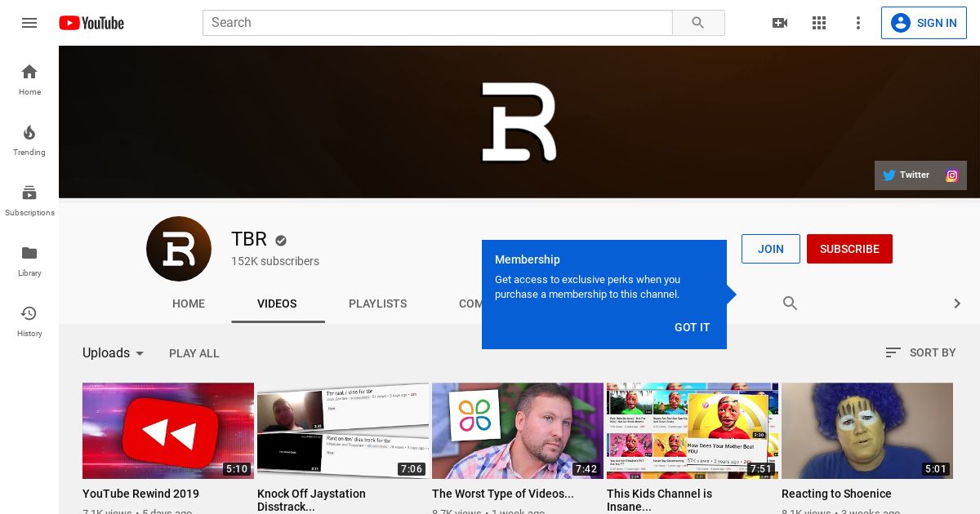Click the TBR channel avatar

tap(179, 249)
